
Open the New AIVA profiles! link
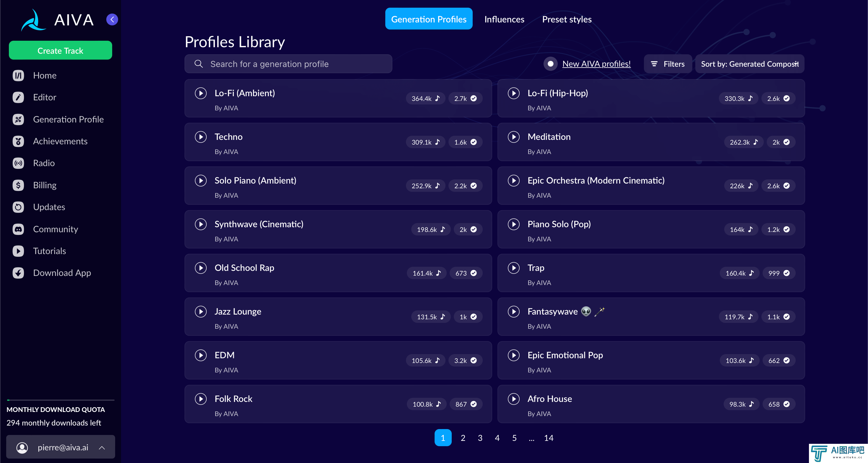point(596,64)
